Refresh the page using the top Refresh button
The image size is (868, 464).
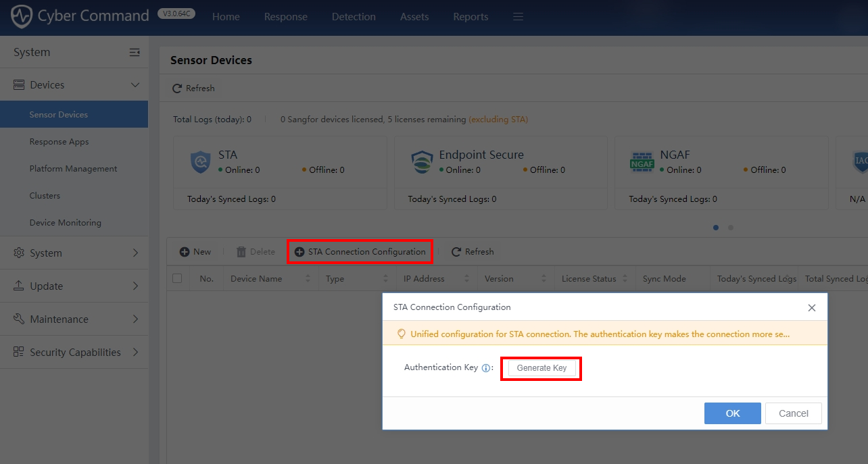point(193,88)
